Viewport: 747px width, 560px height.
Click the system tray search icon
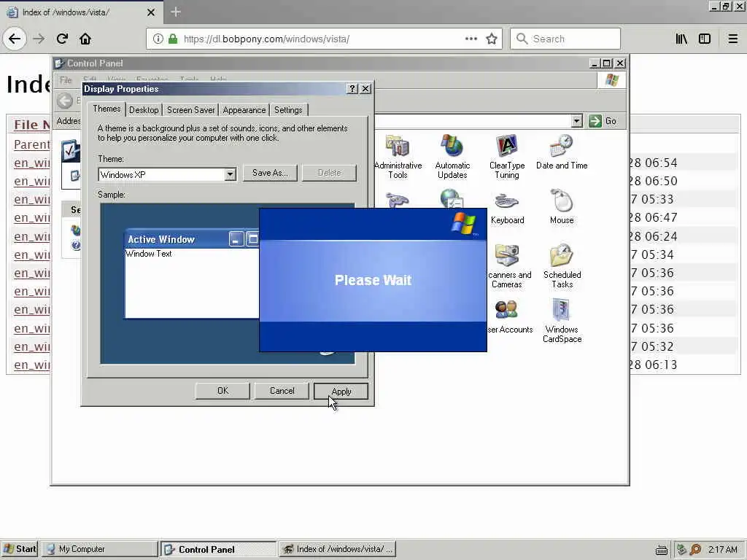pyautogui.click(x=695, y=549)
